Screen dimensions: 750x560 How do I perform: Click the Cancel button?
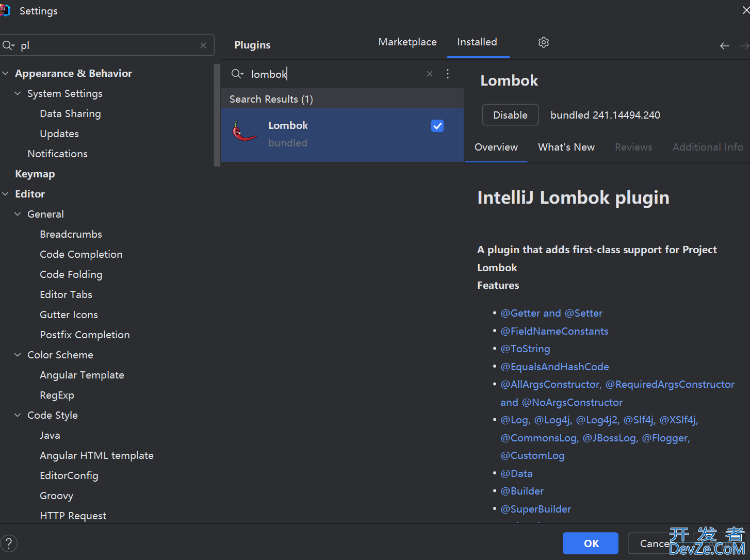[655, 543]
